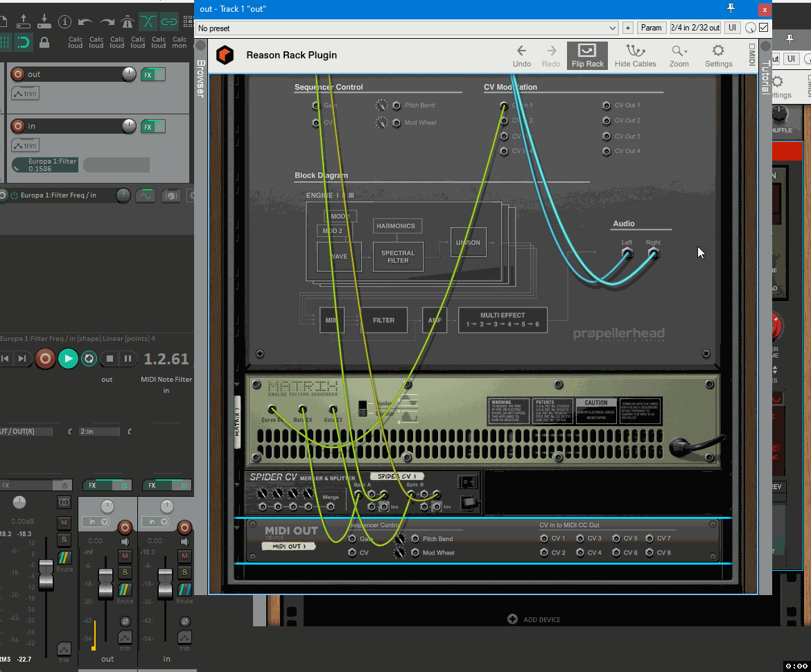Click the UI button in the FX window
The height and width of the screenshot is (672, 811).
click(x=732, y=28)
